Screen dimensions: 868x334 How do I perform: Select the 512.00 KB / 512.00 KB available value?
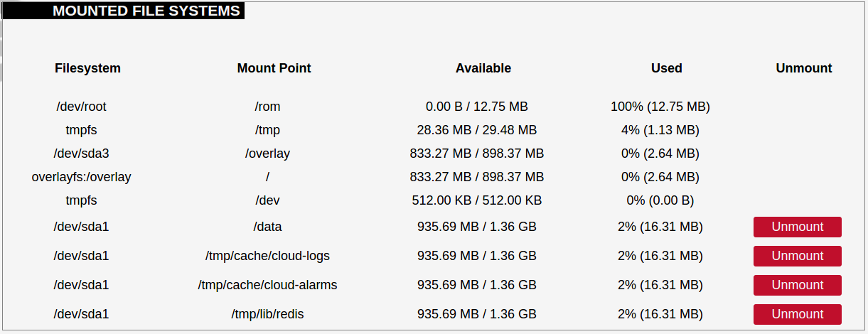pos(477,200)
